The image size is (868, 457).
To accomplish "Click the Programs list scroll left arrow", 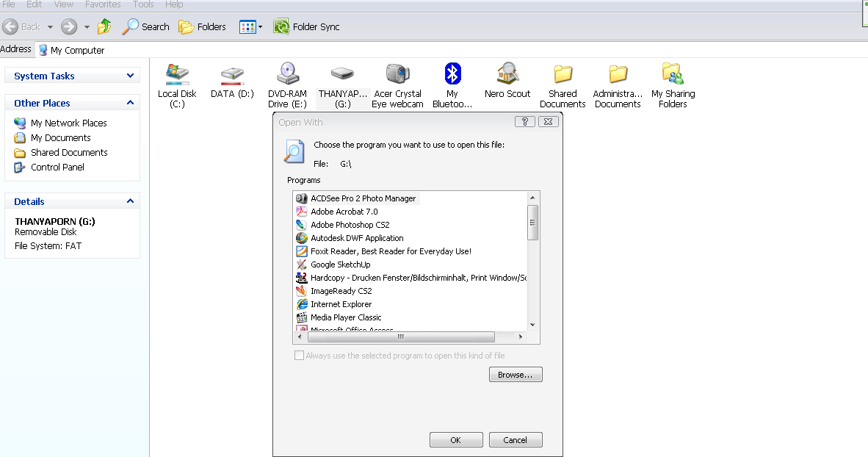I will pyautogui.click(x=300, y=337).
